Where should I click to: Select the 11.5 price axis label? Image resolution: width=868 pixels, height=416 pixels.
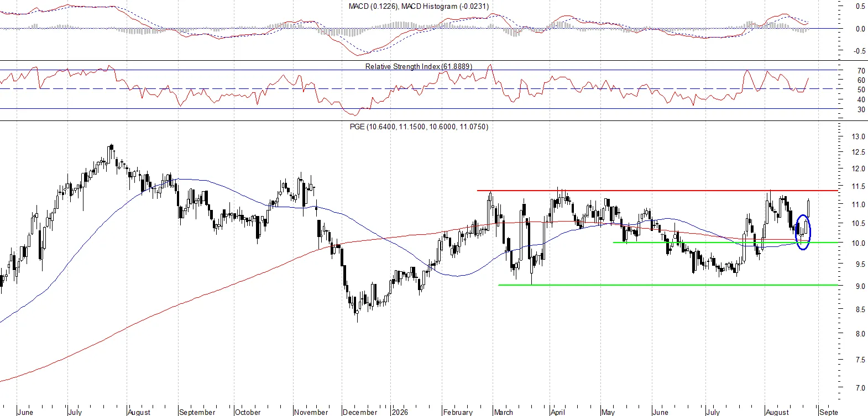[859, 187]
